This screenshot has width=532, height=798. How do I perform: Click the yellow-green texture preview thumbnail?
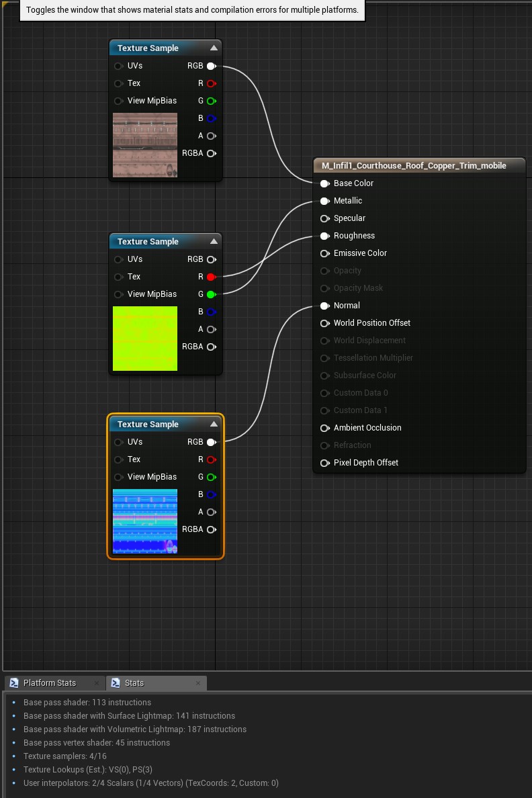tap(145, 339)
